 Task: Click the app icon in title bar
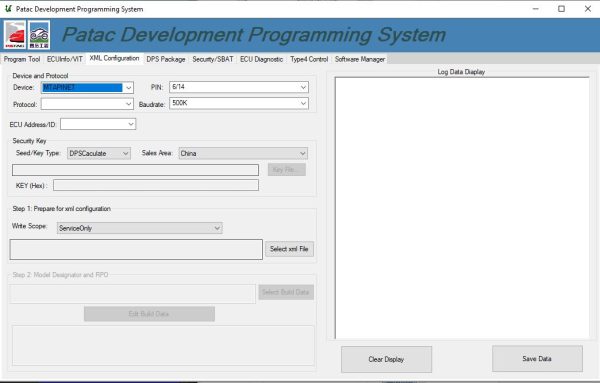tap(8, 9)
